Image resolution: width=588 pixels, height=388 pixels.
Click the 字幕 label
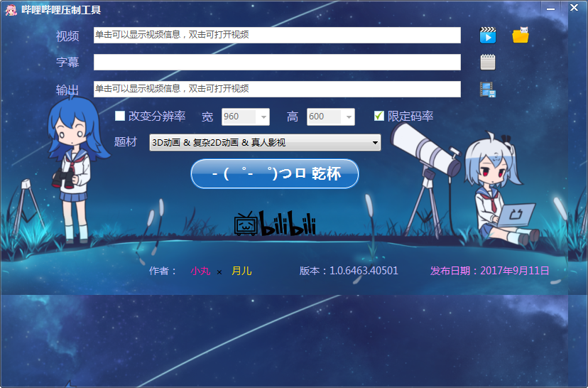[x=67, y=62]
